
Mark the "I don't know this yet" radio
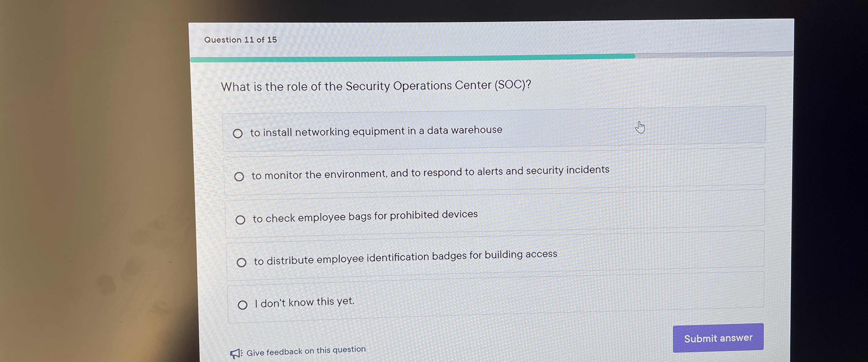point(242,305)
